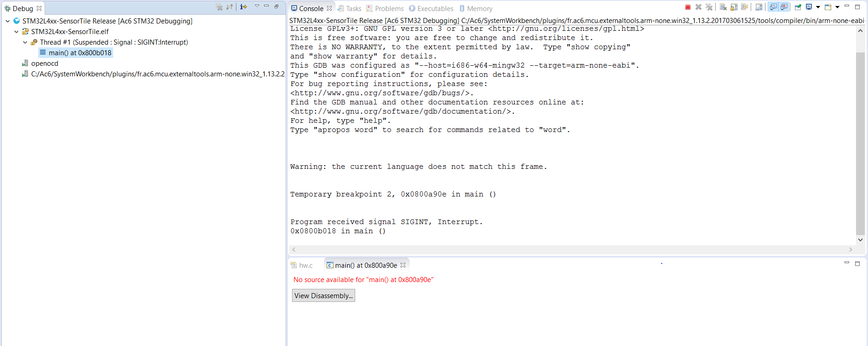Close the main() at 0x800a90e editor tab

[x=403, y=265]
